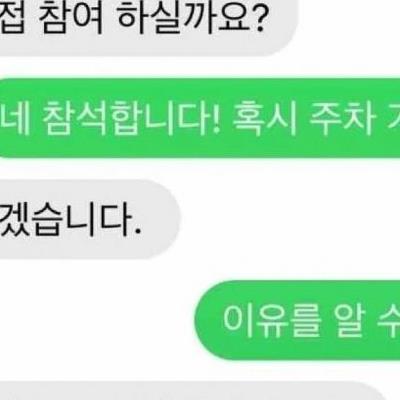400x400 pixels.
Task: Open the green 네 참석합니다! message bubble
Action: point(200,118)
